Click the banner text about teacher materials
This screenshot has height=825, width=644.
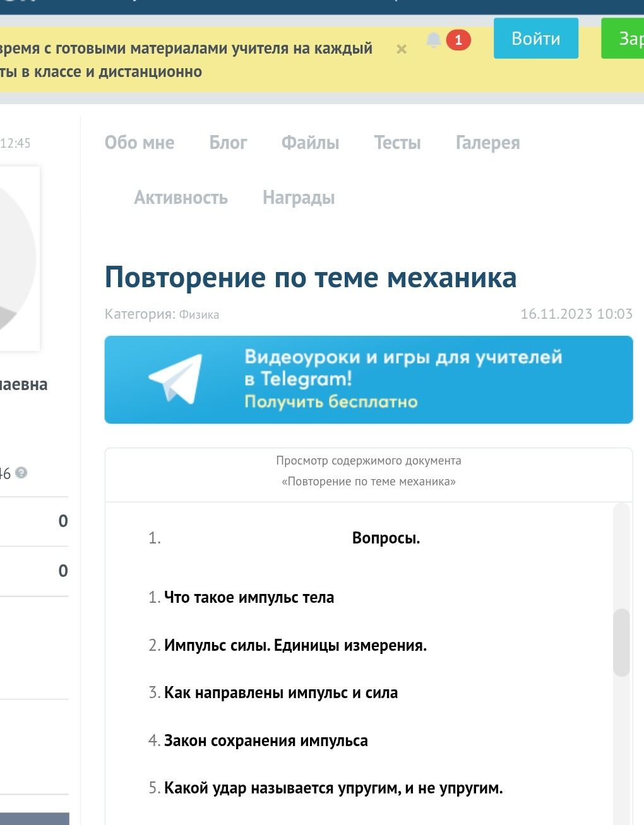[186, 60]
